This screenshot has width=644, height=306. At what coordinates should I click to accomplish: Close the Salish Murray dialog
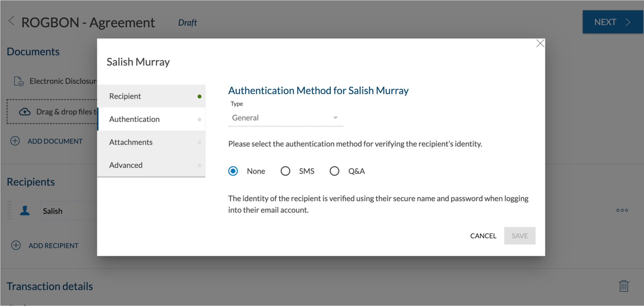tap(540, 44)
